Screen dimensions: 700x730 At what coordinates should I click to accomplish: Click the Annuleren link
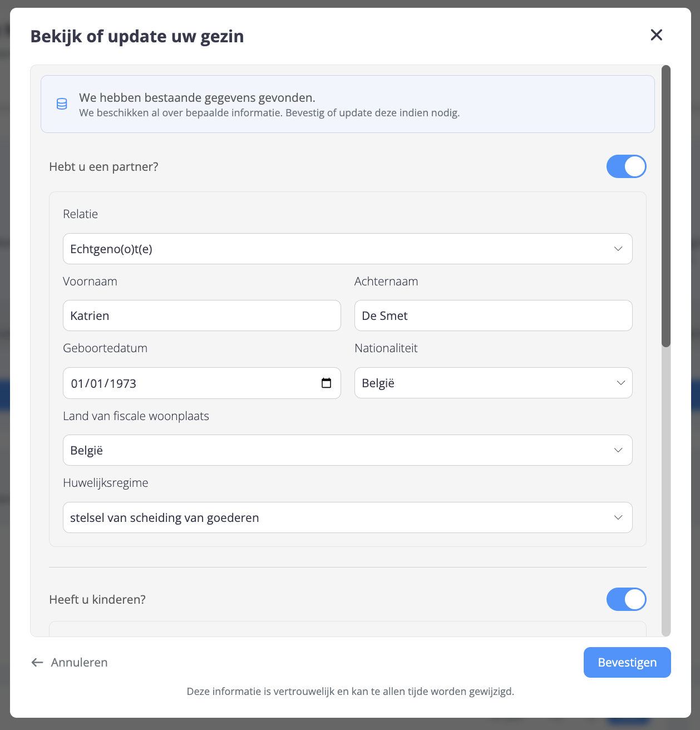point(79,662)
